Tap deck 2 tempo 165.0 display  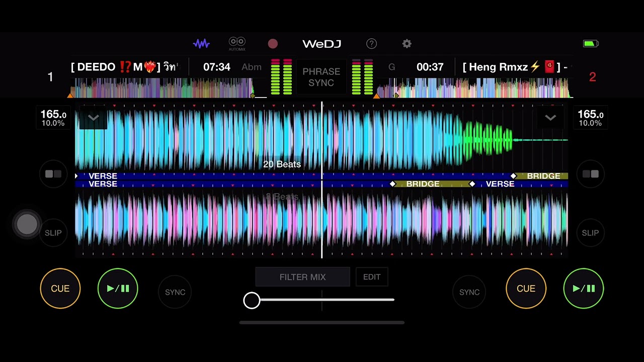(590, 118)
